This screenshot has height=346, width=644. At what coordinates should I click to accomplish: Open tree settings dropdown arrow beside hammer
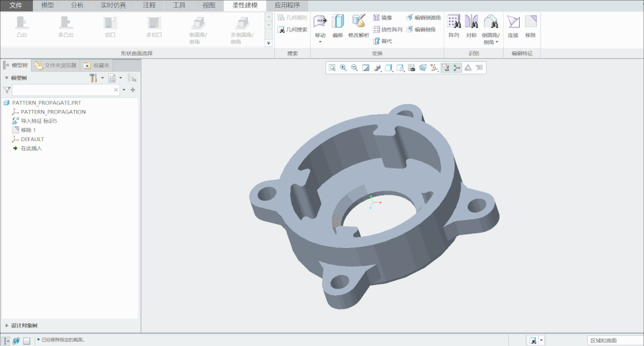(x=102, y=78)
